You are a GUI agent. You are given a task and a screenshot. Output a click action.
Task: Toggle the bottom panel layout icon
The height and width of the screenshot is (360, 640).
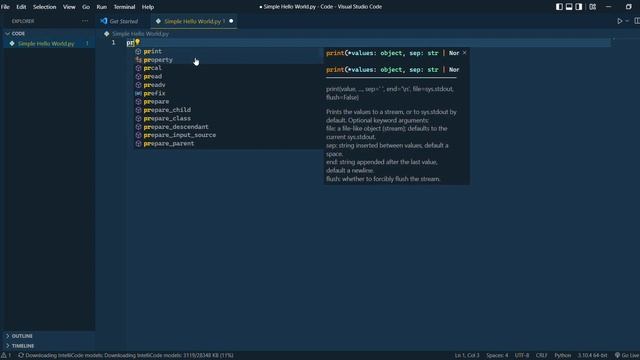(x=569, y=7)
